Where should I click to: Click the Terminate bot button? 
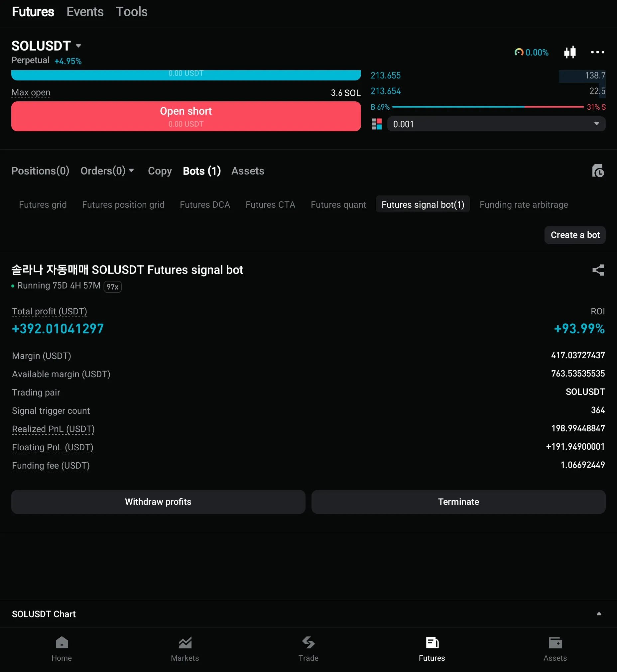pos(458,502)
